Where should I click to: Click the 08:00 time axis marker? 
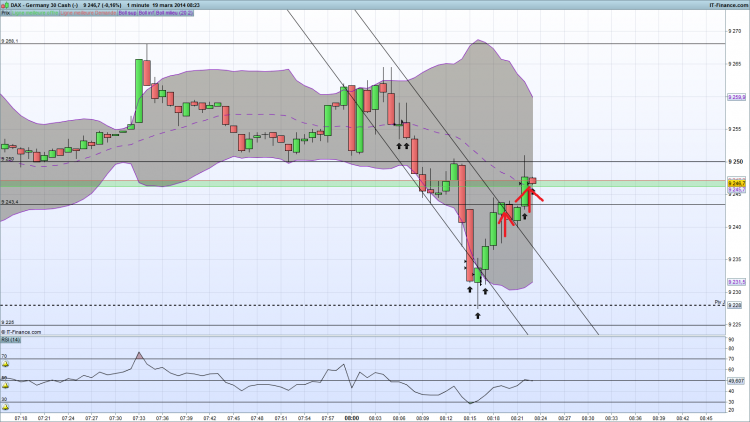[352, 418]
